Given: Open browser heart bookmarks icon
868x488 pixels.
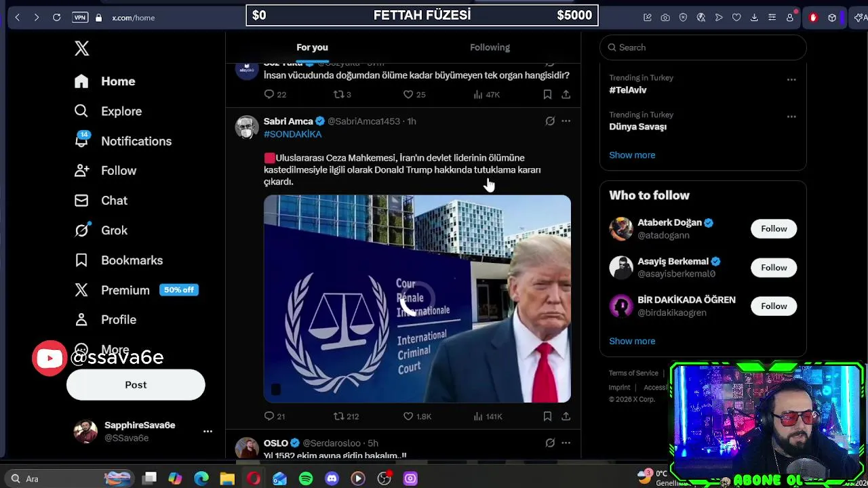Looking at the screenshot, I should tap(736, 18).
